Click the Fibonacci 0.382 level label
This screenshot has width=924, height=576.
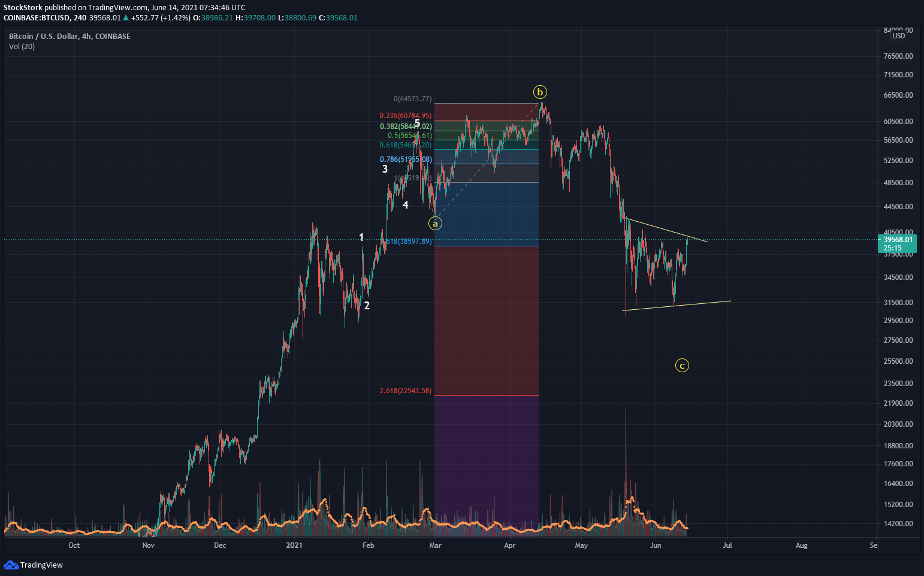pyautogui.click(x=406, y=126)
